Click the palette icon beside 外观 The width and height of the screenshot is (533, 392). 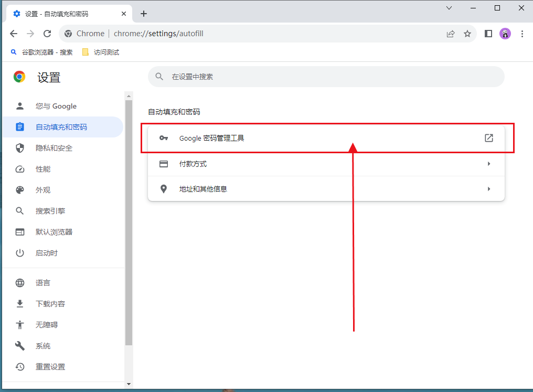[x=20, y=190]
